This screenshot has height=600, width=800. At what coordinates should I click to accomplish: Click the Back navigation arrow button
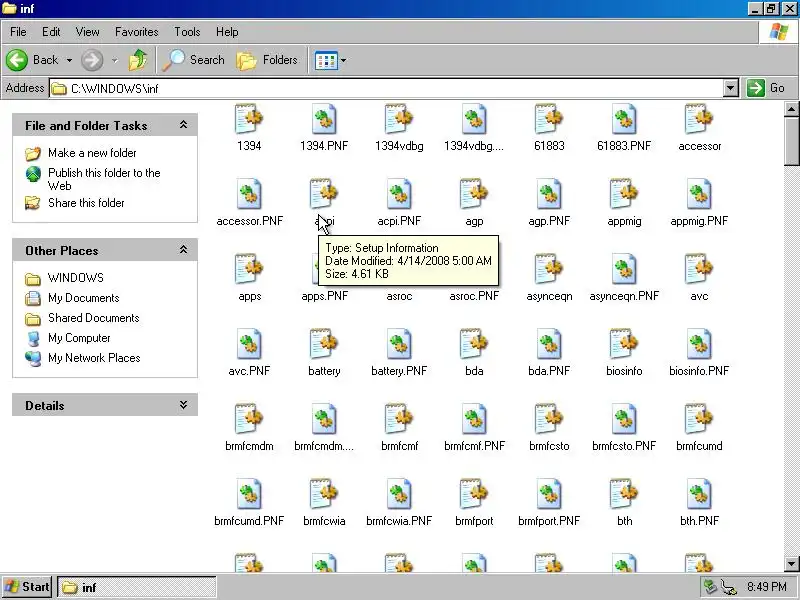point(17,60)
